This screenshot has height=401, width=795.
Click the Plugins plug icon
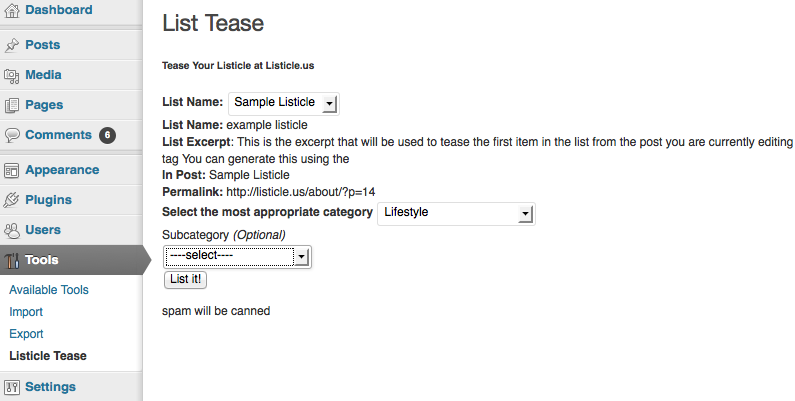coord(12,200)
